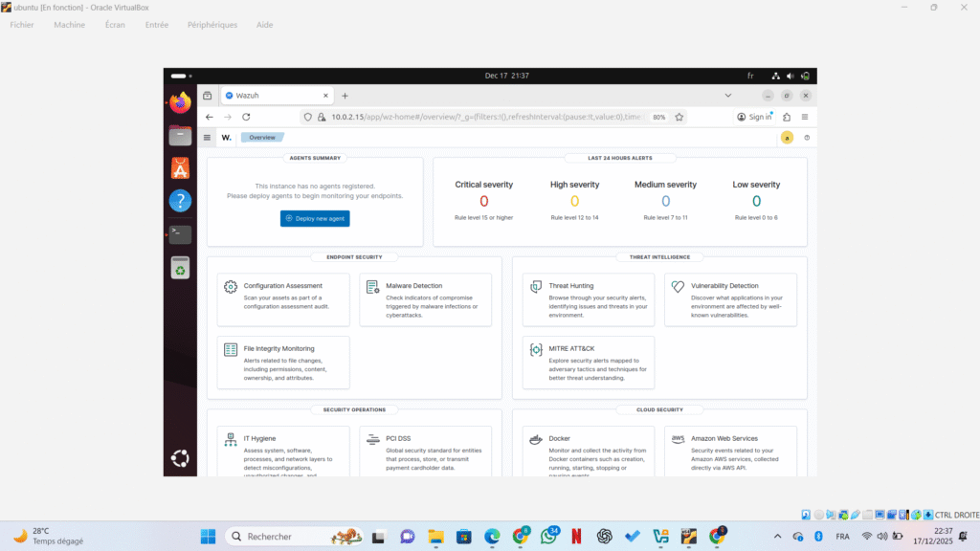Click the Firefox URL address bar

pyautogui.click(x=479, y=117)
